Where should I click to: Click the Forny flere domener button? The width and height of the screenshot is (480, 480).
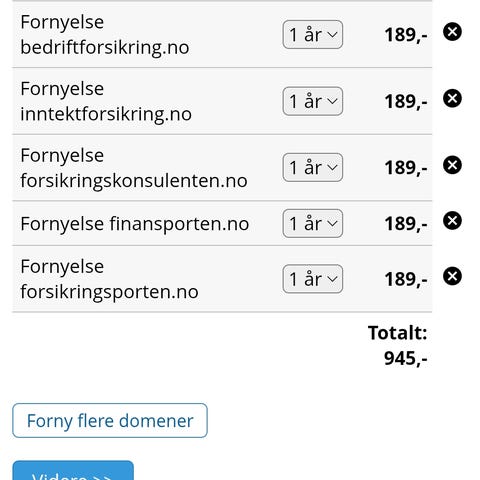coord(110,421)
